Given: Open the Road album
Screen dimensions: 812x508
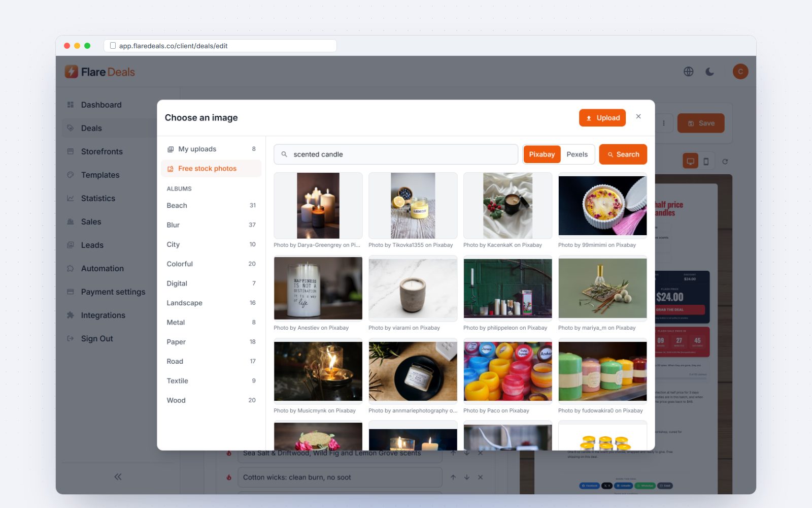Looking at the screenshot, I should click(211, 361).
